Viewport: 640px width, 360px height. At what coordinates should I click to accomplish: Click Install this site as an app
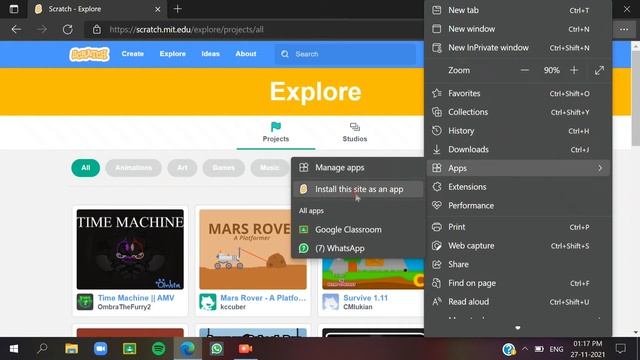pos(358,189)
